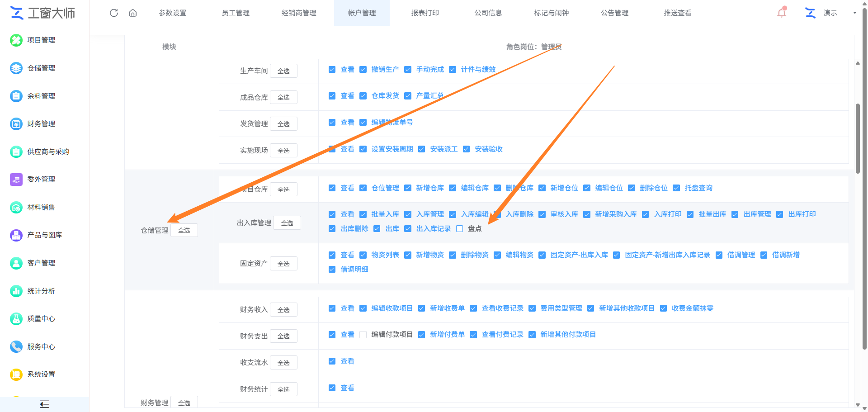This screenshot has width=868, height=412.
Task: Click the scrollbar's up arrow
Action: tap(858, 63)
